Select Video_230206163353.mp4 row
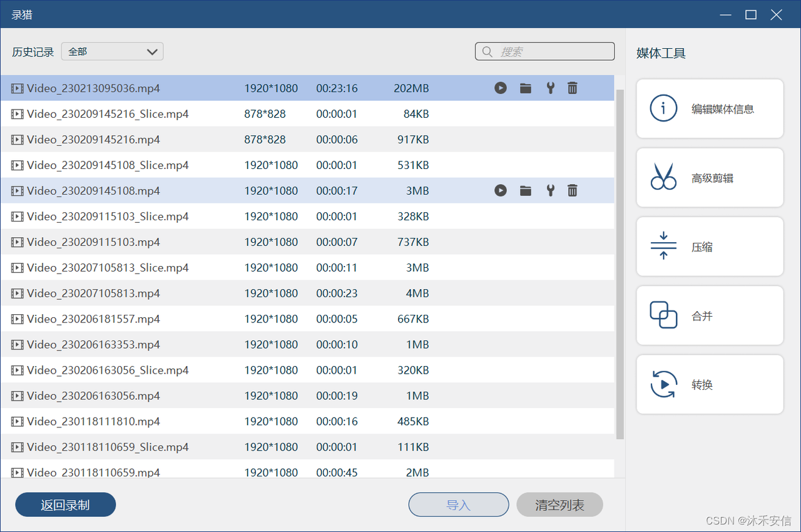 (x=307, y=344)
